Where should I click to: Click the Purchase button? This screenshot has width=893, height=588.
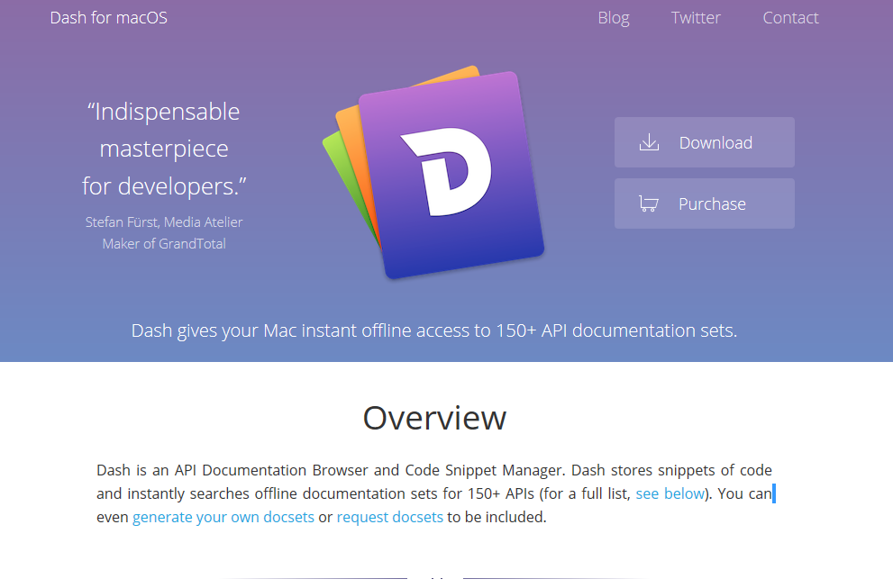point(705,204)
